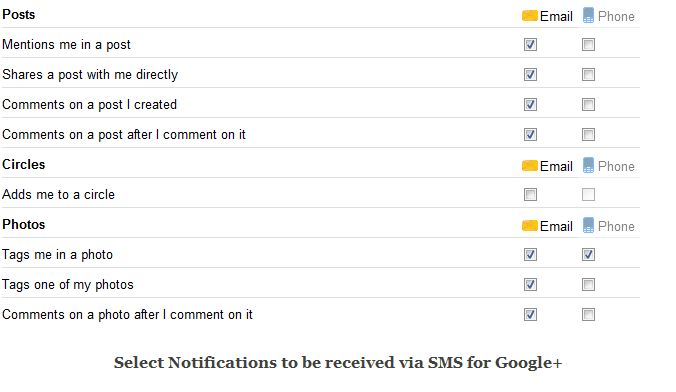Click the Circles section heading

coord(24,164)
